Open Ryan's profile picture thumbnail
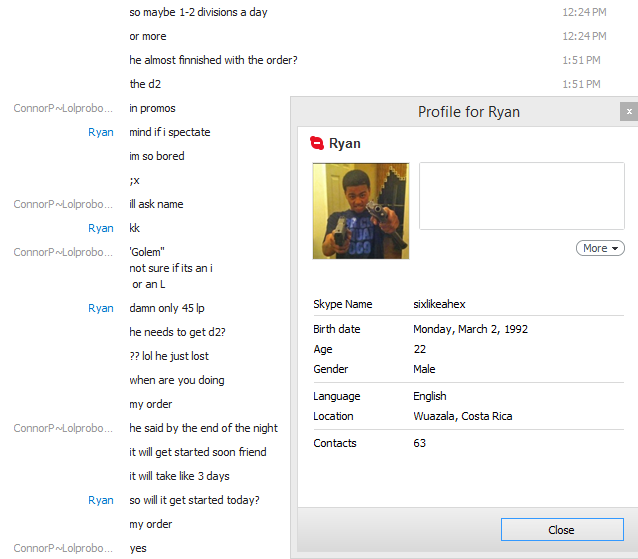Image resolution: width=638 pixels, height=559 pixels. coord(361,211)
